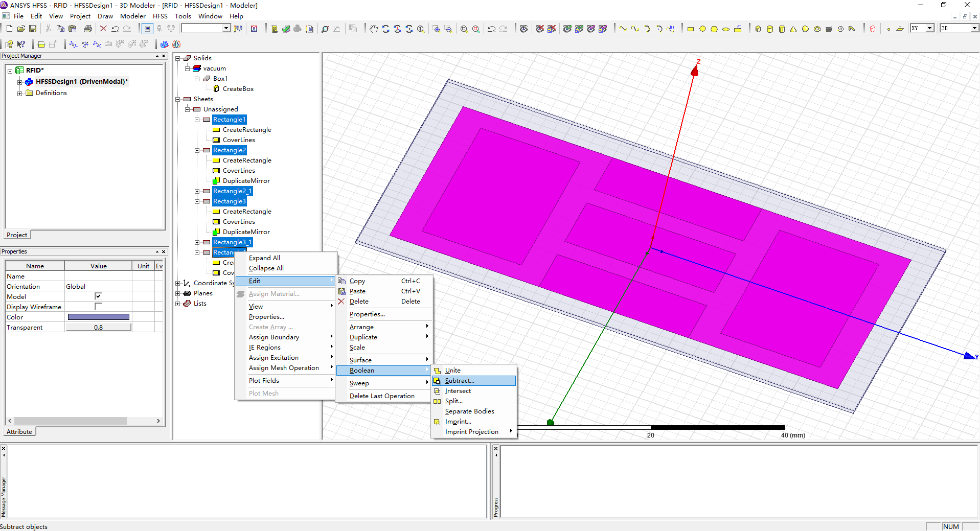Click the Draw cylinder icon
980x531 pixels.
pyautogui.click(x=770, y=29)
